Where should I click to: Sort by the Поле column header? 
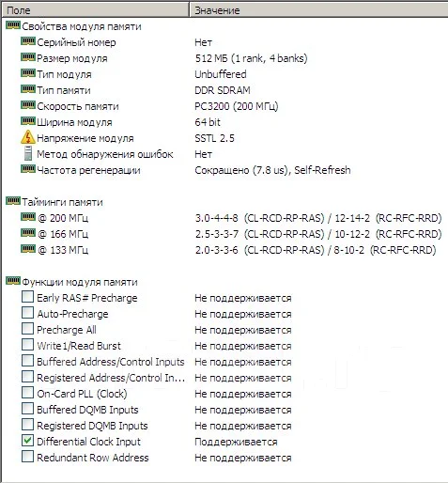(95, 10)
